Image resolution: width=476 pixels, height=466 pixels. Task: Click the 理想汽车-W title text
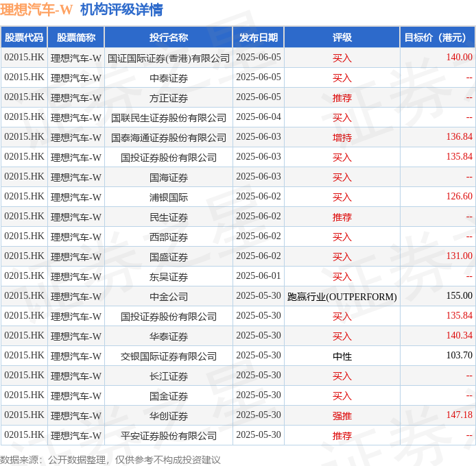36,10
